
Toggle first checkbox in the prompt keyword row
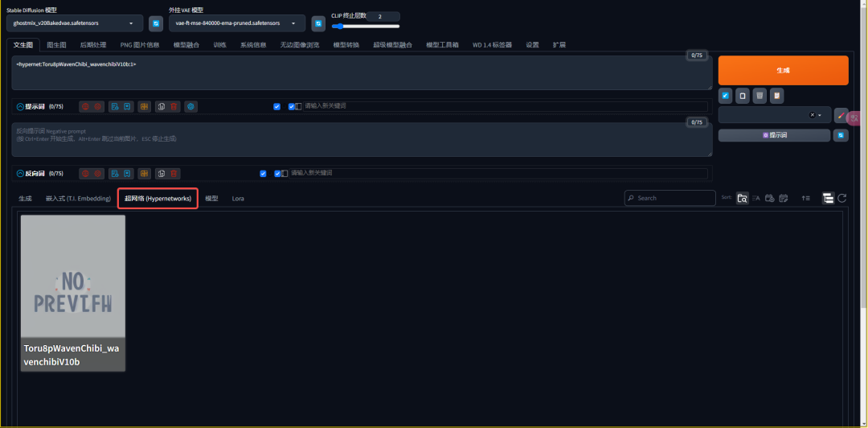click(277, 106)
